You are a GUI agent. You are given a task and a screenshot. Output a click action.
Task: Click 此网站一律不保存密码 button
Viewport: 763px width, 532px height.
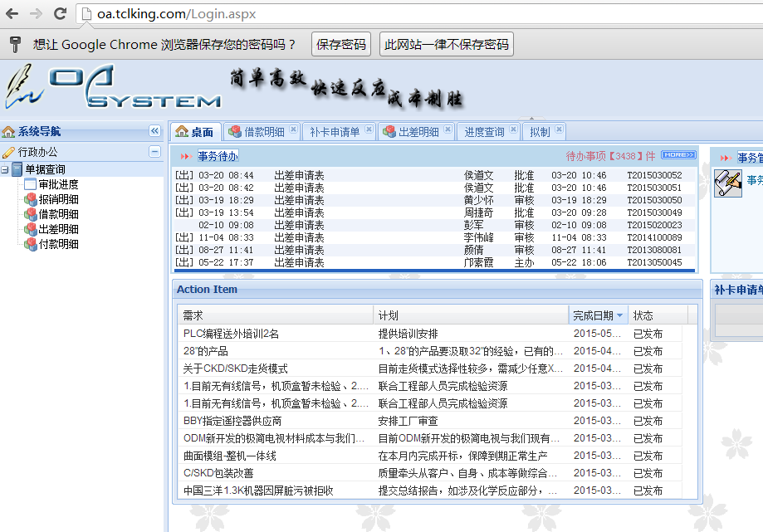(446, 44)
